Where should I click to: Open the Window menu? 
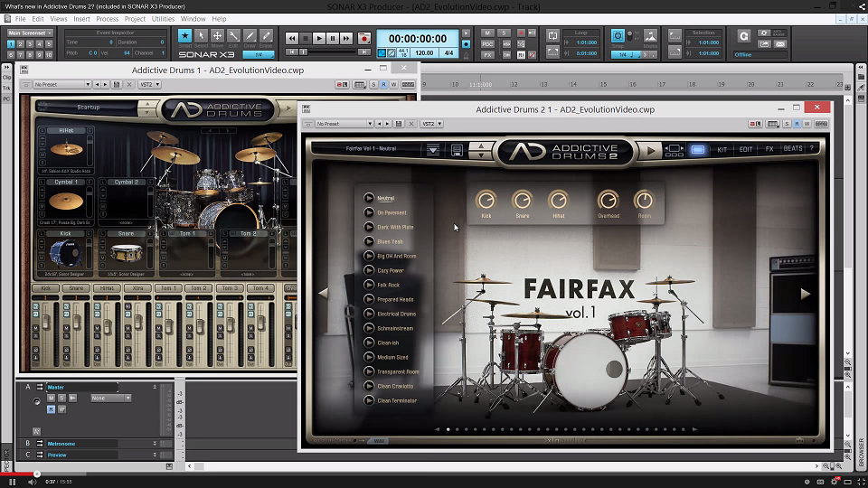[x=193, y=19]
